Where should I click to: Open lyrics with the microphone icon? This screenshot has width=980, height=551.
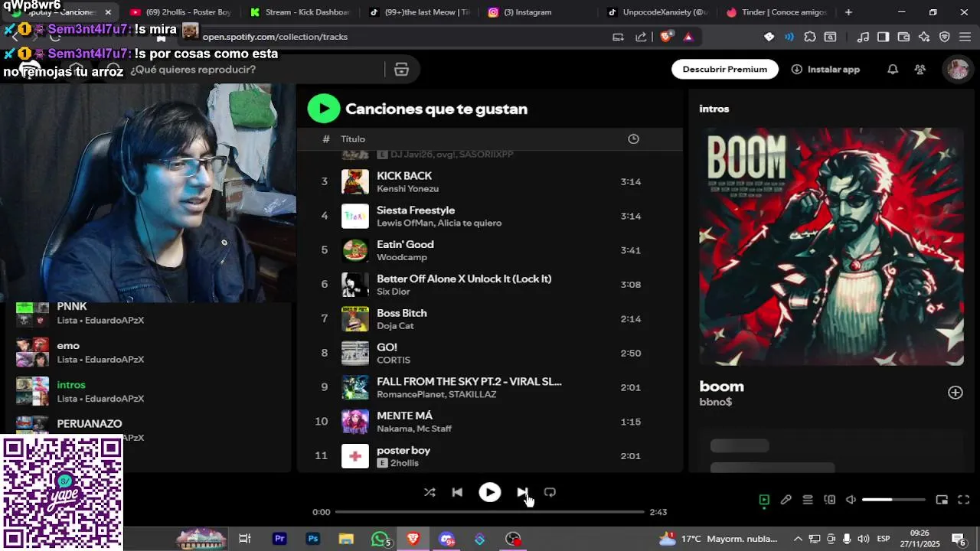pyautogui.click(x=786, y=500)
